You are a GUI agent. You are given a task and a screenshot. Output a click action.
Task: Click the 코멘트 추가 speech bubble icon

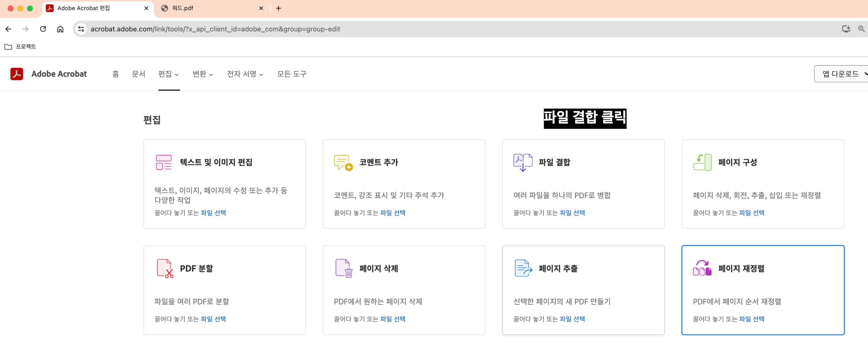click(343, 162)
